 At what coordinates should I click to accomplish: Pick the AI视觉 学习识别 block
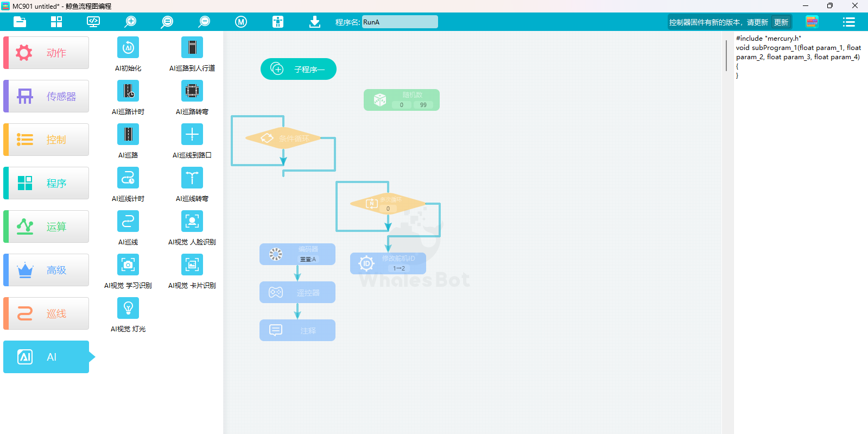pos(128,265)
